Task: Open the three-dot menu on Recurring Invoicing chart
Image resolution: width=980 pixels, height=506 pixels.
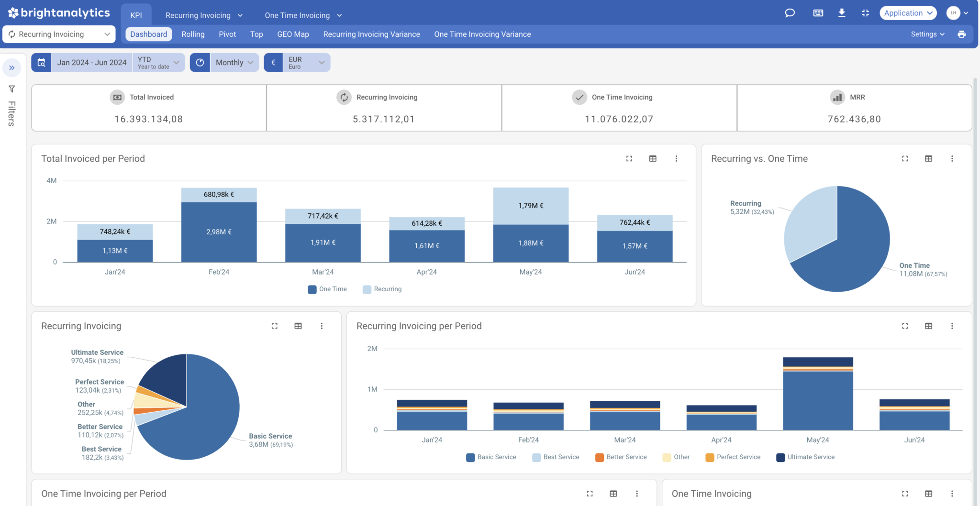Action: click(x=322, y=326)
